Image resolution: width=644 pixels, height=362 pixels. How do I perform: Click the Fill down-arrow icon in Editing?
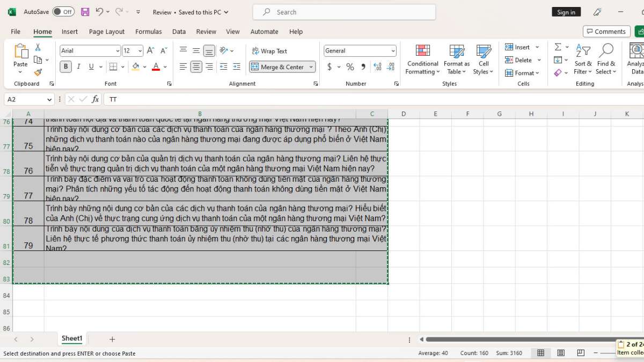pos(558,60)
